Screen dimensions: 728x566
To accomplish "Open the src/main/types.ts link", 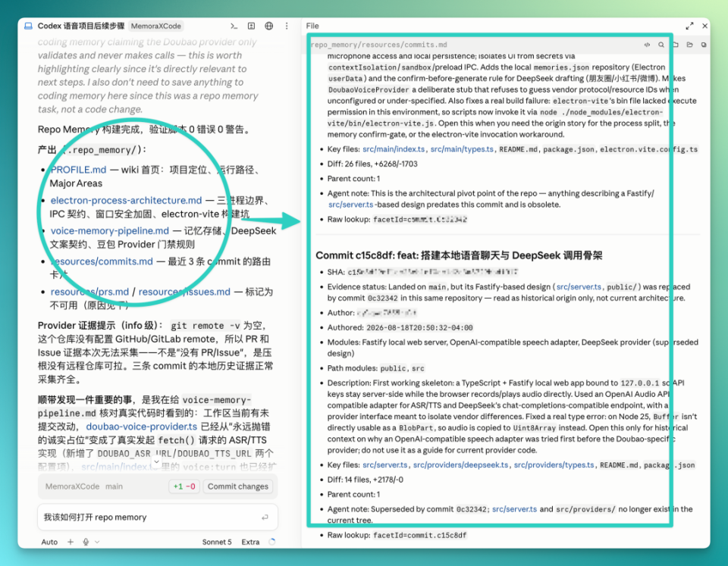I will pos(462,149).
